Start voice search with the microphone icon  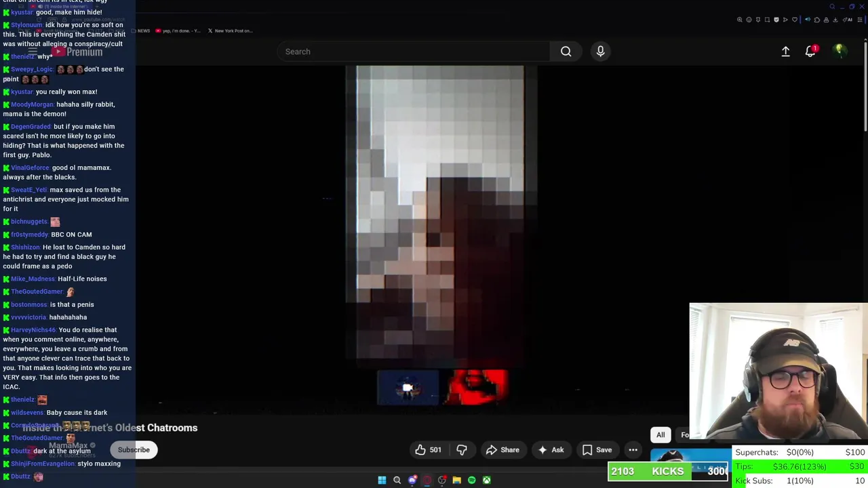point(600,52)
